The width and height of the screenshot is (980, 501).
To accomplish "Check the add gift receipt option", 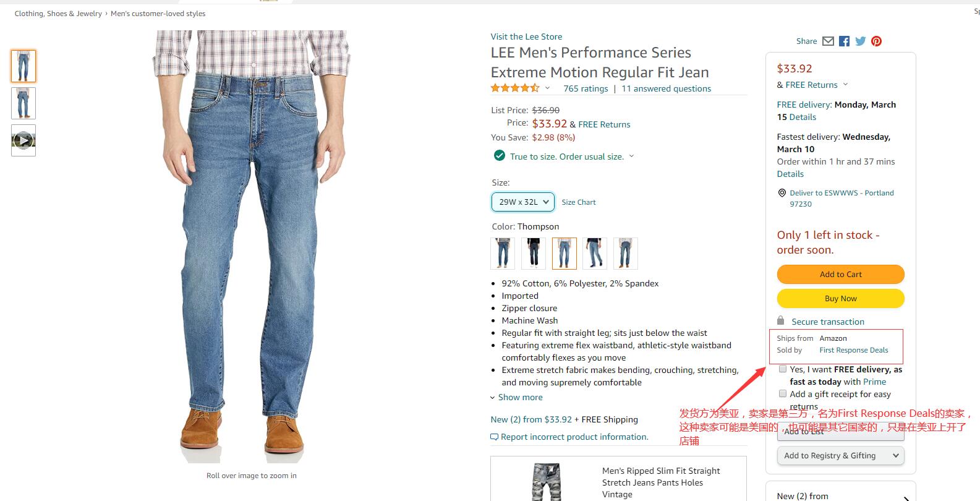I will 783,394.
